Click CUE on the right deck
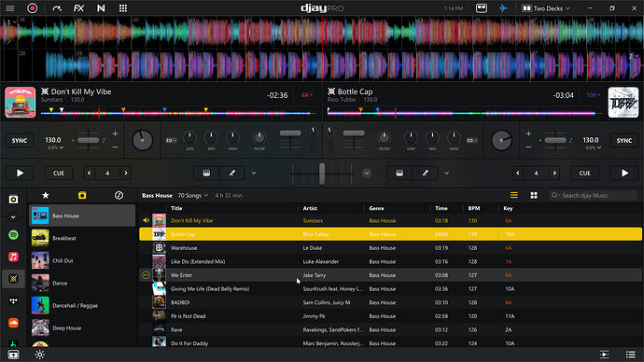 point(584,174)
